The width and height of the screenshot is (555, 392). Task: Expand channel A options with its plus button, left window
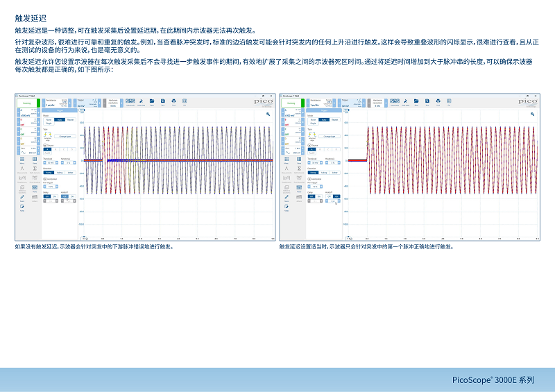click(38, 112)
